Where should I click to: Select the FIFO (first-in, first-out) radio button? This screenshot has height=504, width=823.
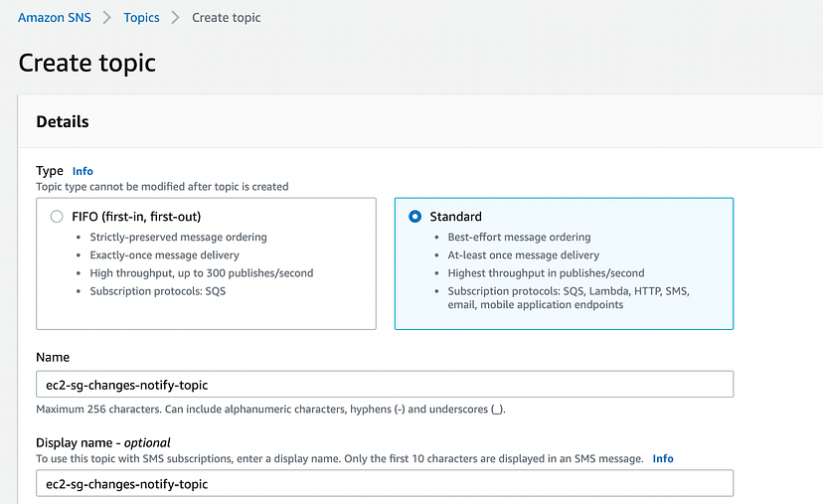(x=57, y=217)
